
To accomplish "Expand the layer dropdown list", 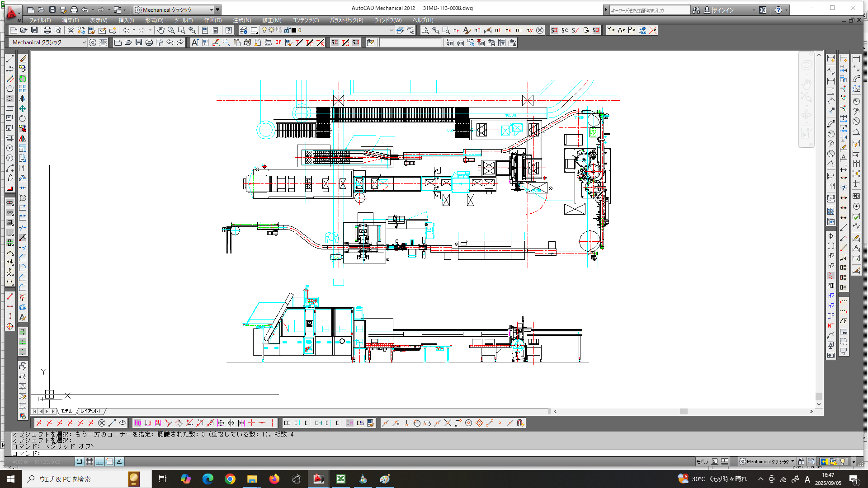I will 391,30.
